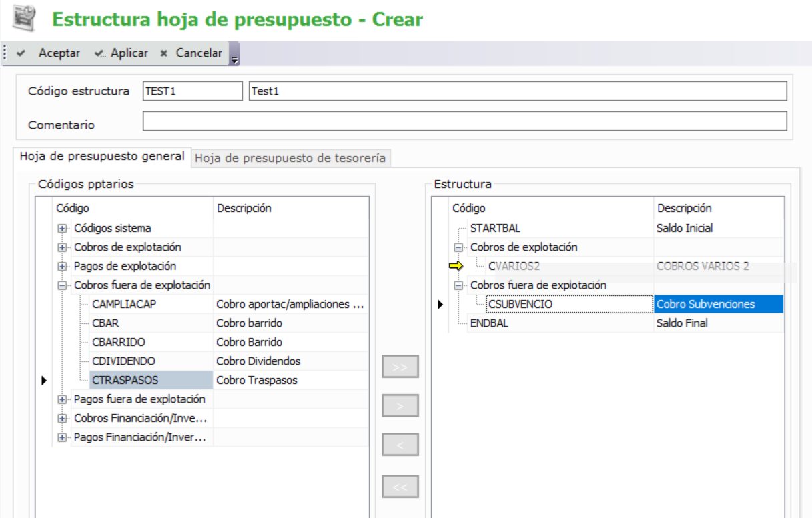
Task: Click the move-all-left (<<) button
Action: click(400, 487)
